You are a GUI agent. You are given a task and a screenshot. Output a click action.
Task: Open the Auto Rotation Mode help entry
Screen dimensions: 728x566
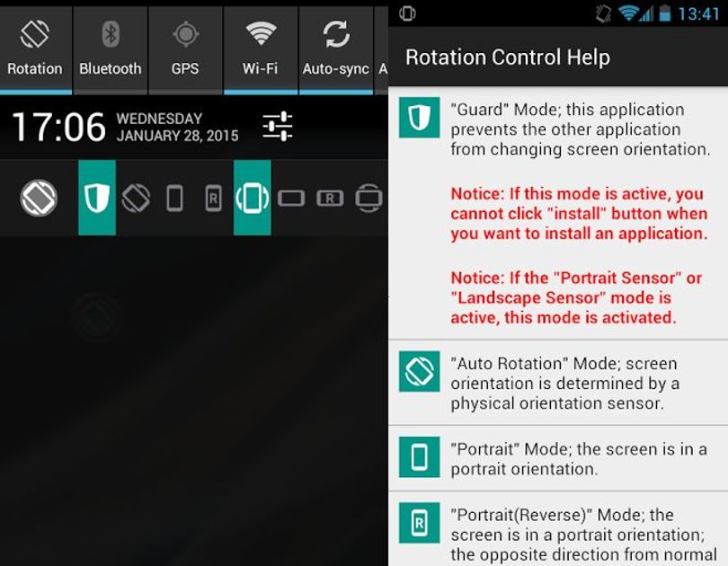(558, 383)
